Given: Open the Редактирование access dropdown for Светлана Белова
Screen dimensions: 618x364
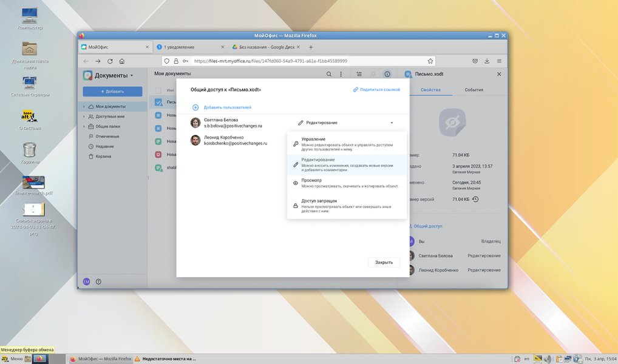Looking at the screenshot, I should click(x=345, y=123).
